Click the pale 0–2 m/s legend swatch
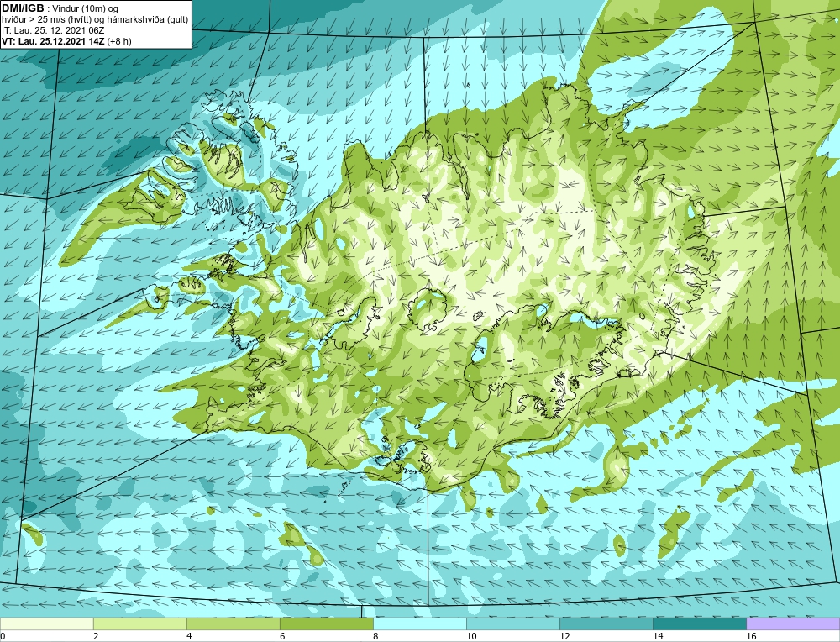The image size is (840, 642). point(46,624)
